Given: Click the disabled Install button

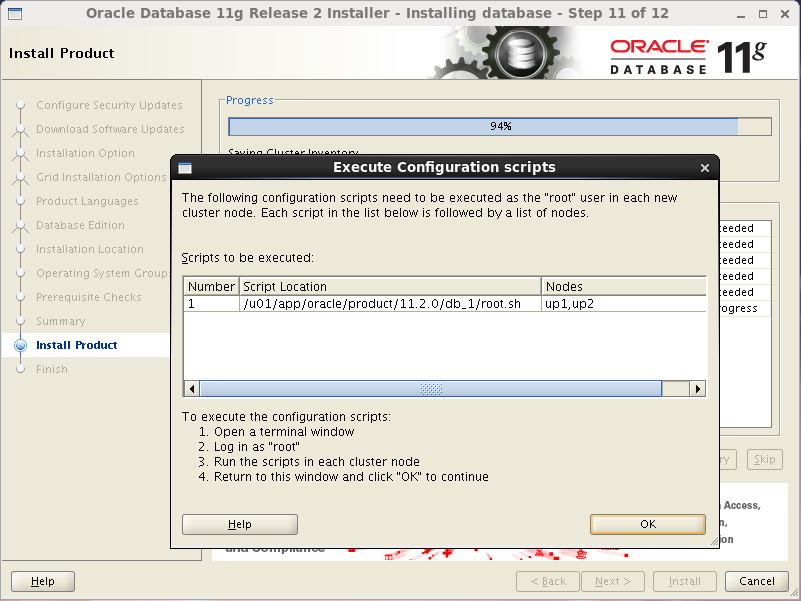Looking at the screenshot, I should click(x=685, y=581).
